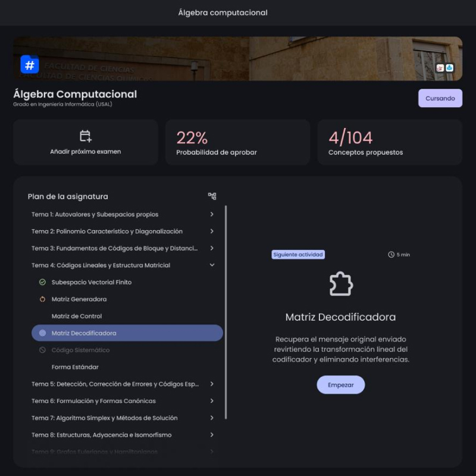Click "Grado en Ingeniería Informática (USAL)" subtitle
The width and height of the screenshot is (476, 476).
click(62, 104)
